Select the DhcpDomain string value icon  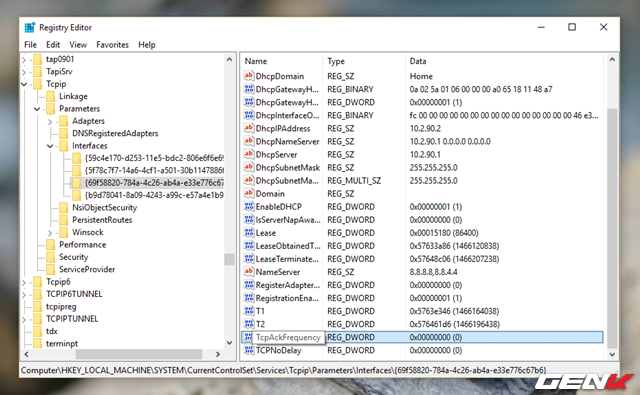click(x=249, y=76)
